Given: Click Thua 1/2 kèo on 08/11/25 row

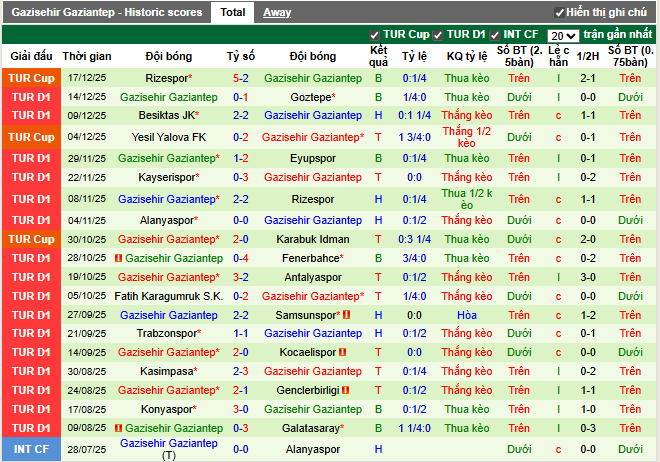Looking at the screenshot, I should [467, 199].
